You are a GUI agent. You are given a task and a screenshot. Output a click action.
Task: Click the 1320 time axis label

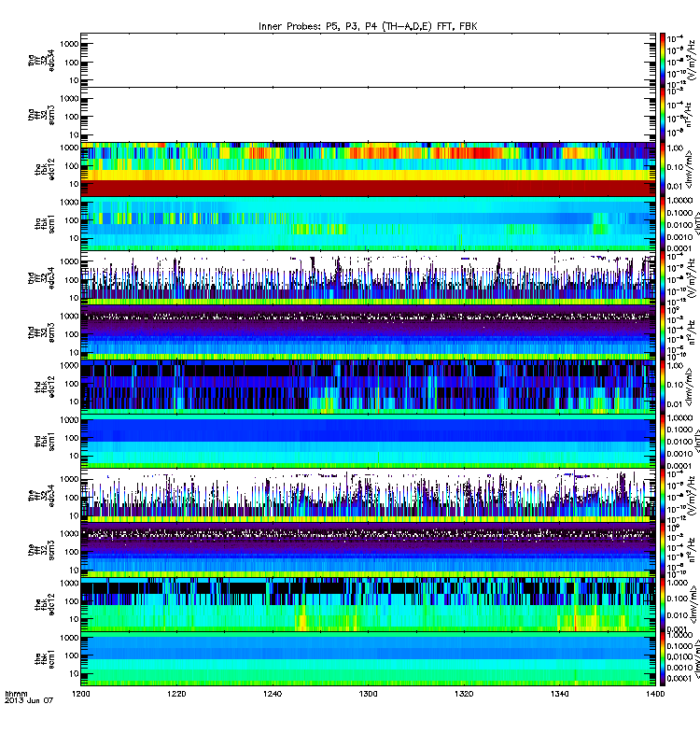click(464, 694)
